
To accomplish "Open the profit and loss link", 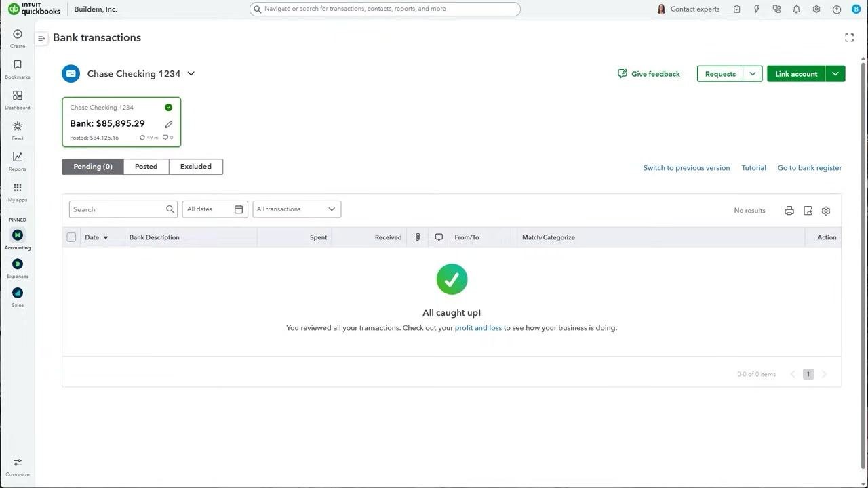I will tap(478, 328).
